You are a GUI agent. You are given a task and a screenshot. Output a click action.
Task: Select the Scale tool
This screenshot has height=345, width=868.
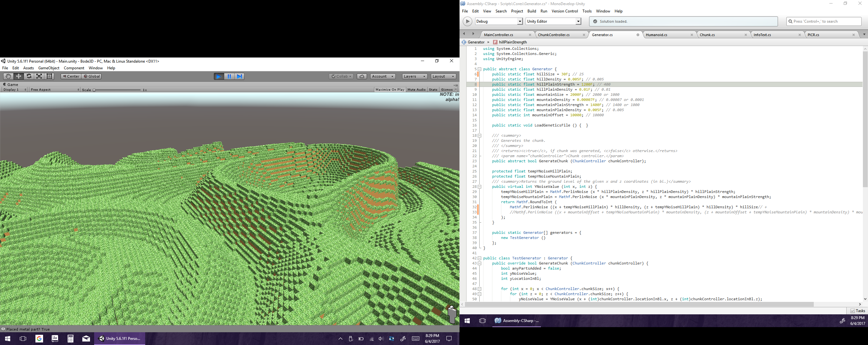(39, 76)
